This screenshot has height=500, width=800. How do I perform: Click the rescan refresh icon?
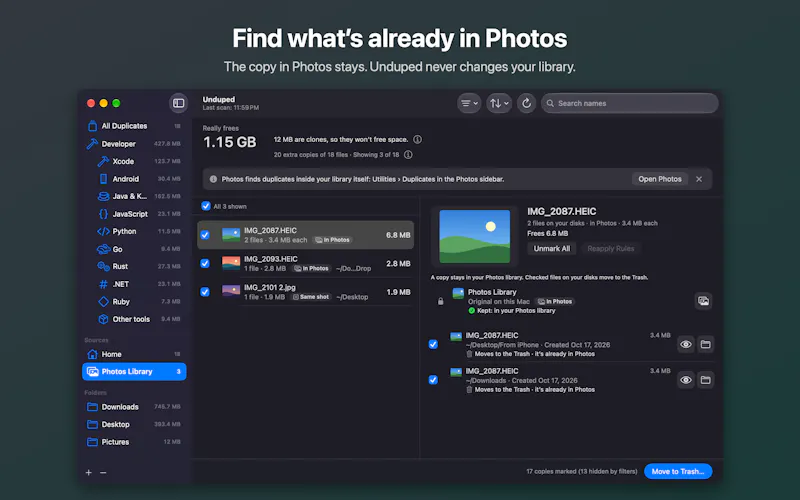[x=526, y=103]
